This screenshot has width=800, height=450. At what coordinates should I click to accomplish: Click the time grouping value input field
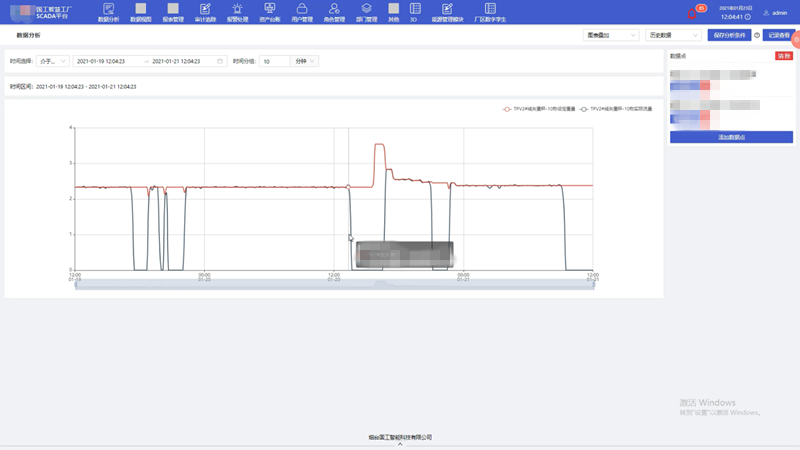click(274, 61)
